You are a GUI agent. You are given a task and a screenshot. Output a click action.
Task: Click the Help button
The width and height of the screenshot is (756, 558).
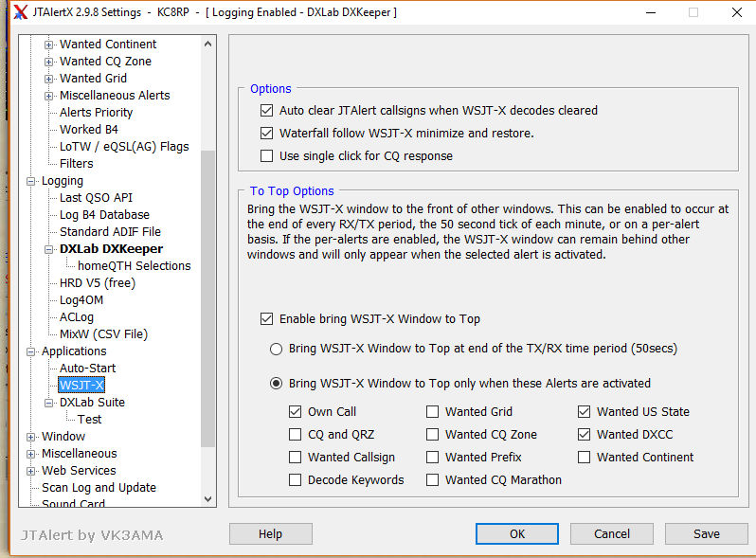point(271,534)
